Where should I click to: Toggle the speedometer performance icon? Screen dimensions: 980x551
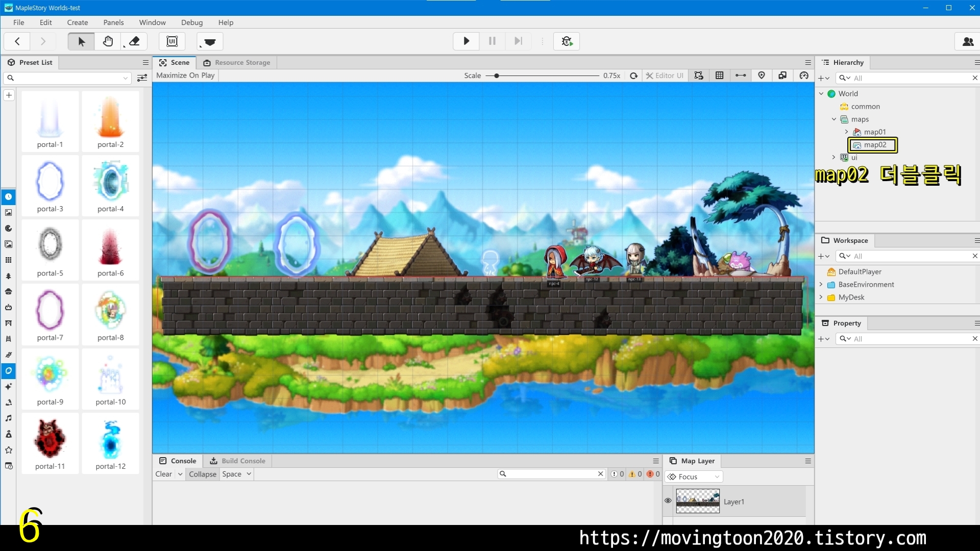[804, 76]
